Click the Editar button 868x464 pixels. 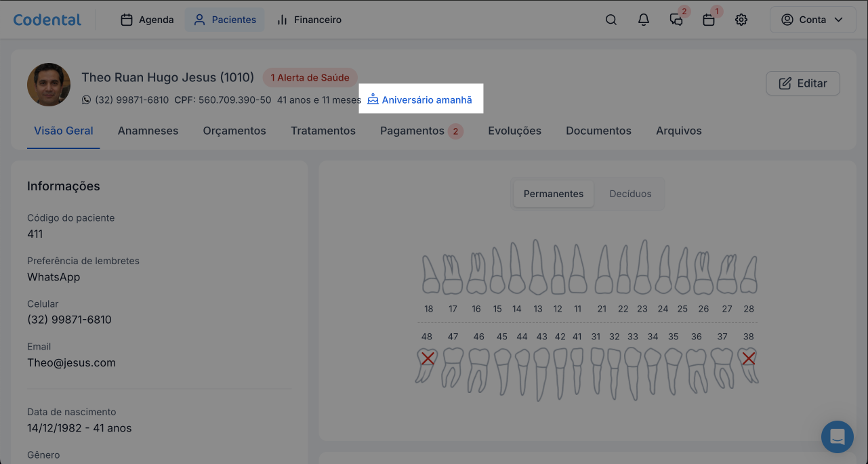pos(803,83)
